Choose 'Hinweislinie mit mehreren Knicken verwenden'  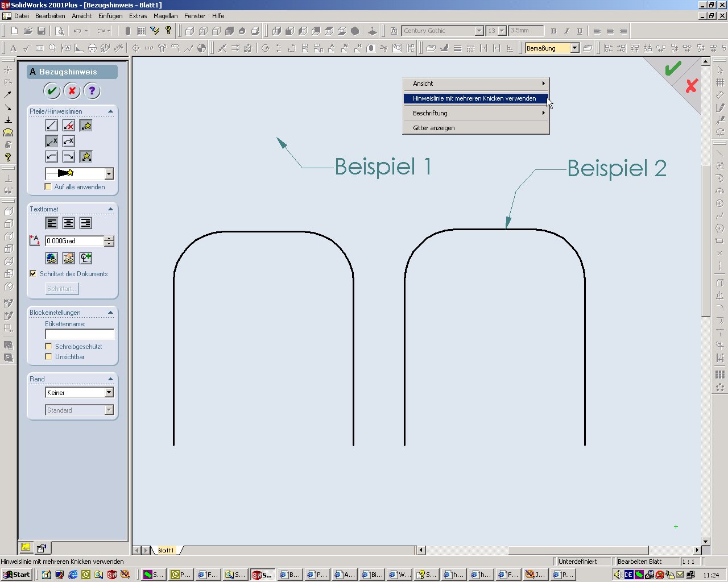pos(474,98)
